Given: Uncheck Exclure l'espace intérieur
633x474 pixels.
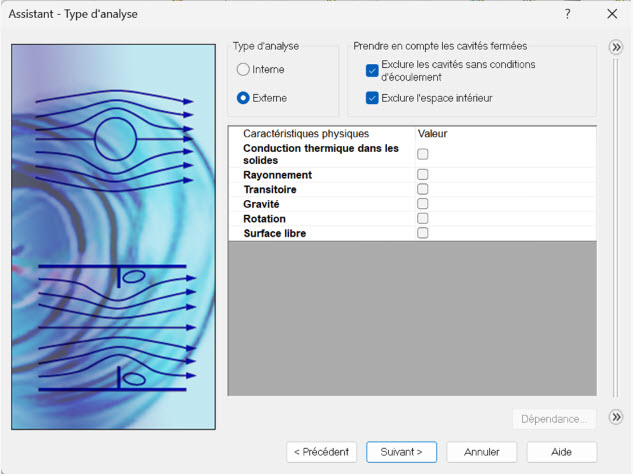Looking at the screenshot, I should click(372, 98).
